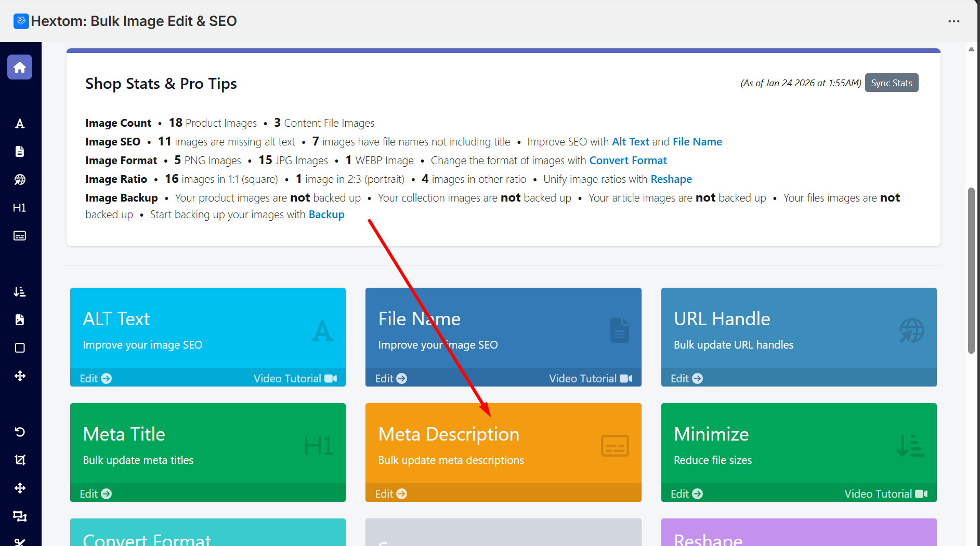980x546 pixels.
Task: Click Edit on the URL Handle card
Action: coord(687,379)
